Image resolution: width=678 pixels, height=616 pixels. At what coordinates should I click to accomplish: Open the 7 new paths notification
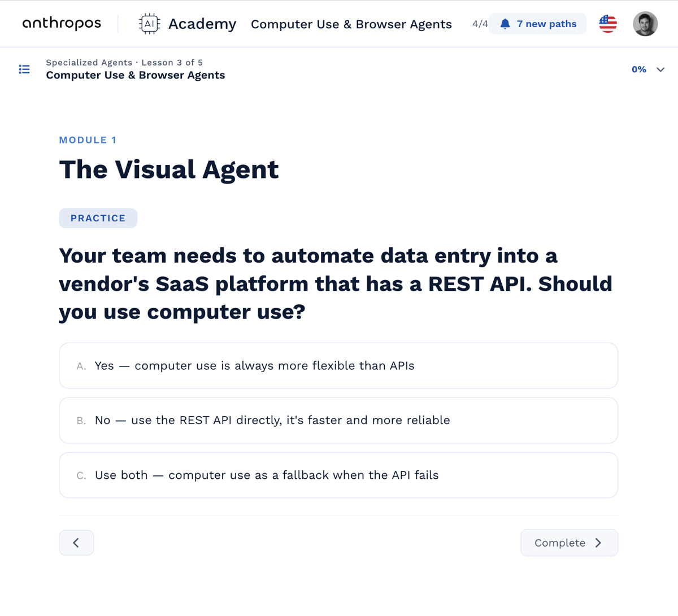point(537,24)
